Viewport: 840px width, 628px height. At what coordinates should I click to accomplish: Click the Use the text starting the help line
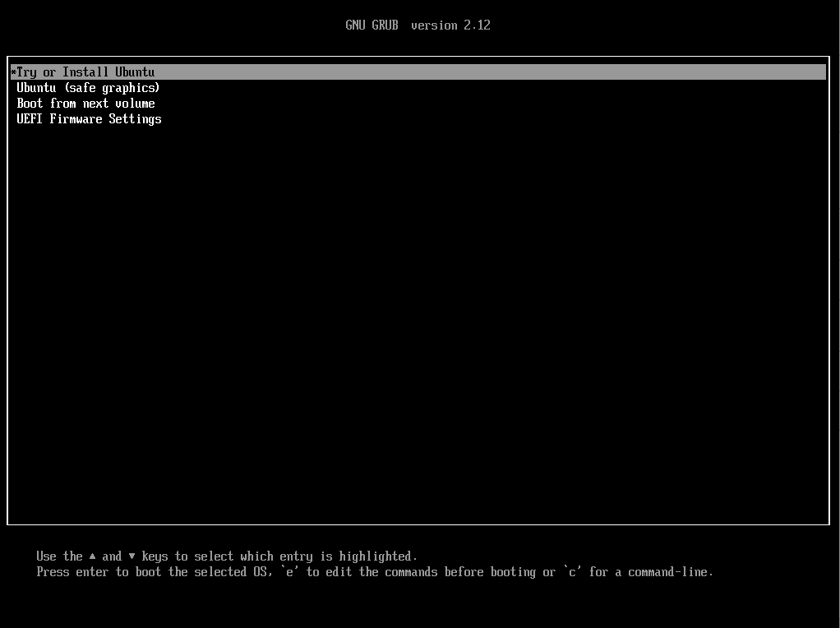[59, 556]
